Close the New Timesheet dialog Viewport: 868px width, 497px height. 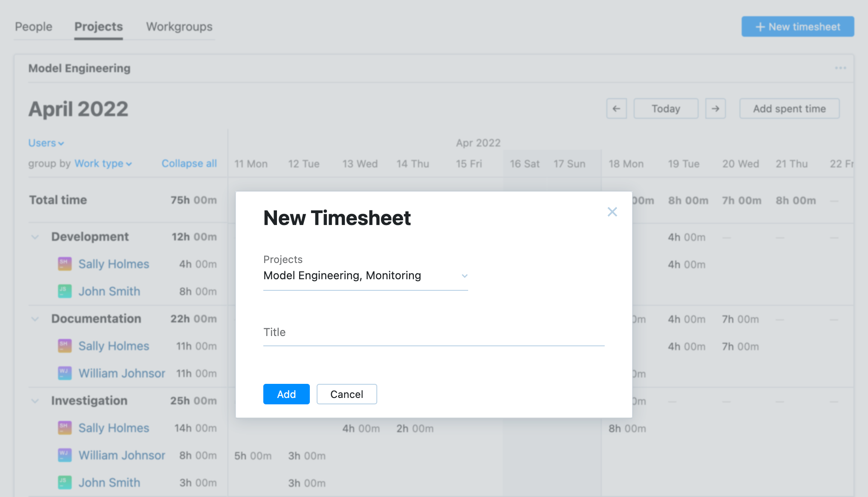(612, 212)
